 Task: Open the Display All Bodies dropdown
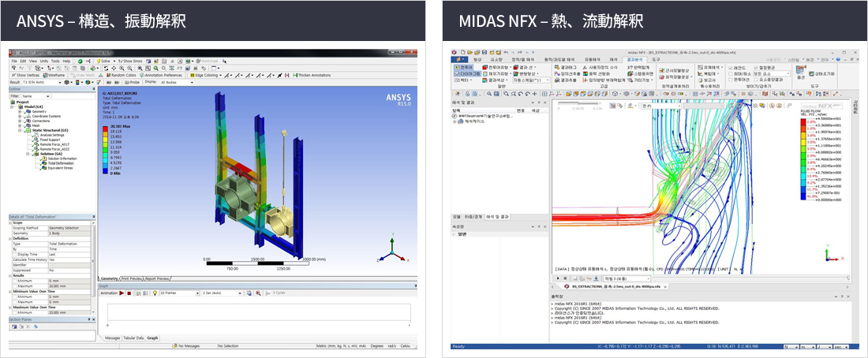point(177,83)
